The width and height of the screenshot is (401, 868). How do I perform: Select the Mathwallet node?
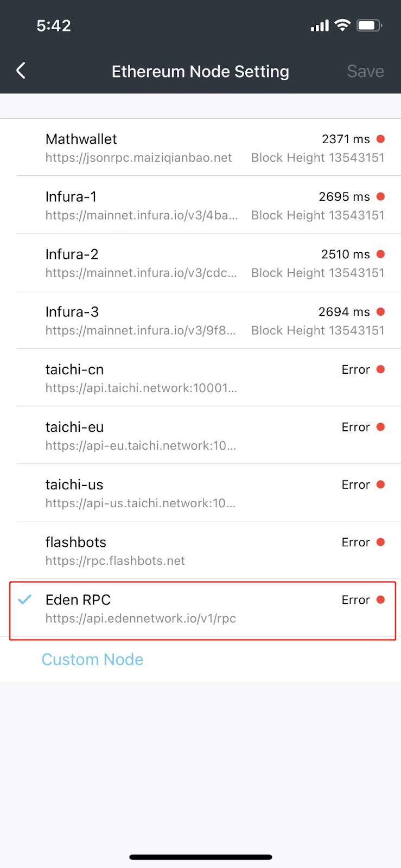pos(81,139)
